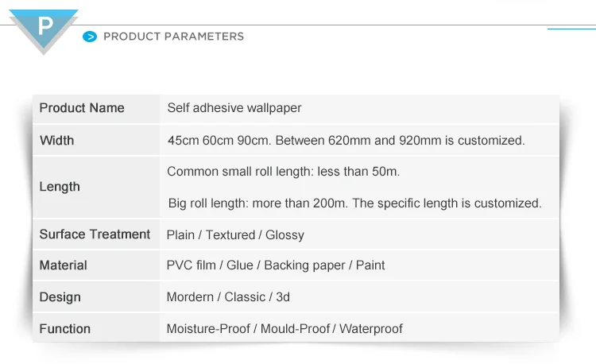Click the white letter P in logo

point(45,26)
